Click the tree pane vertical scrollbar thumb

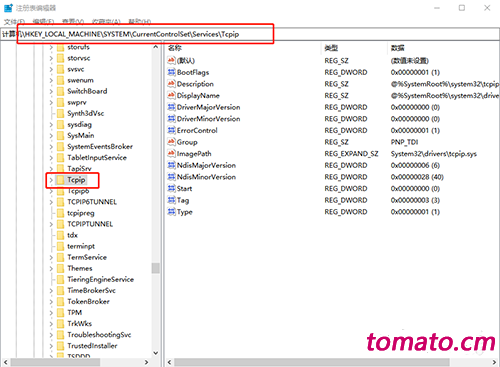(156, 268)
